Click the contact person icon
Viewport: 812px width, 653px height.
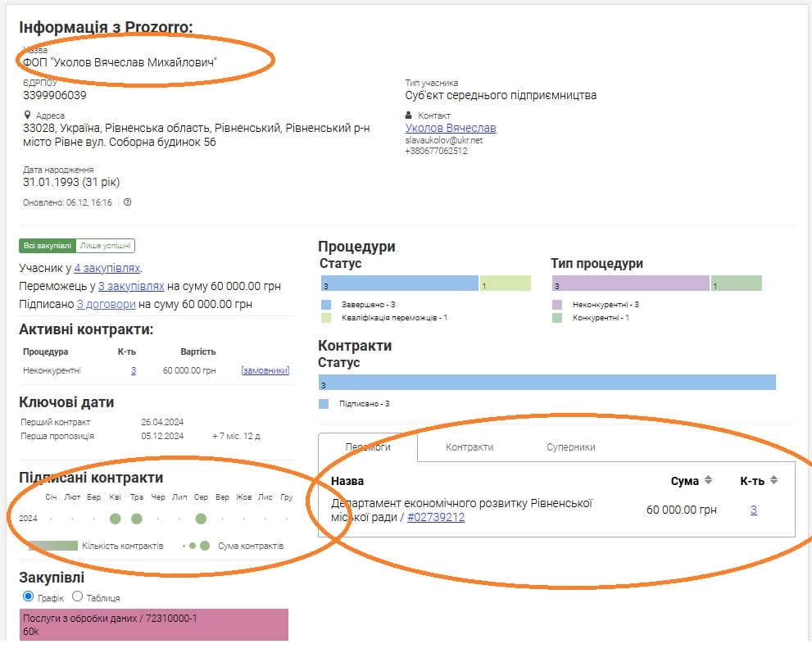pyautogui.click(x=410, y=116)
